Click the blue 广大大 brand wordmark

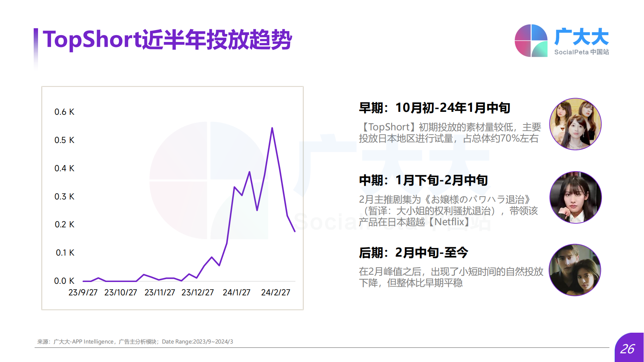click(x=581, y=37)
